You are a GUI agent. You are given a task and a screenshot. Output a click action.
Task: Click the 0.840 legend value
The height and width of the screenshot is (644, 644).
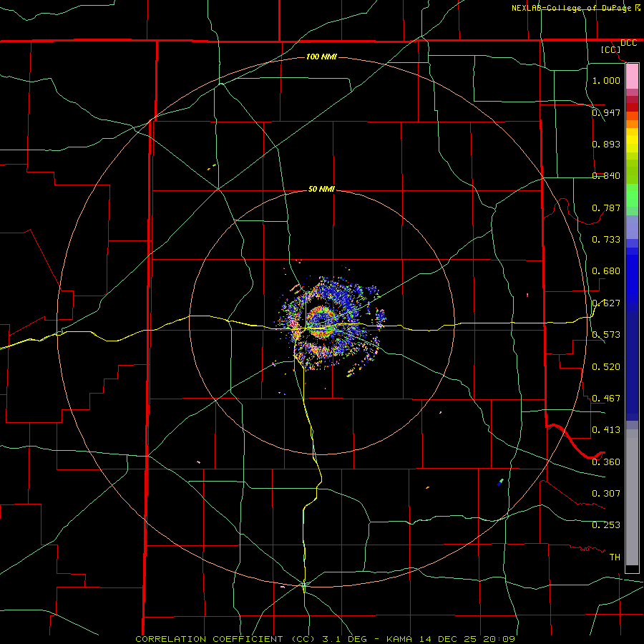pyautogui.click(x=606, y=176)
